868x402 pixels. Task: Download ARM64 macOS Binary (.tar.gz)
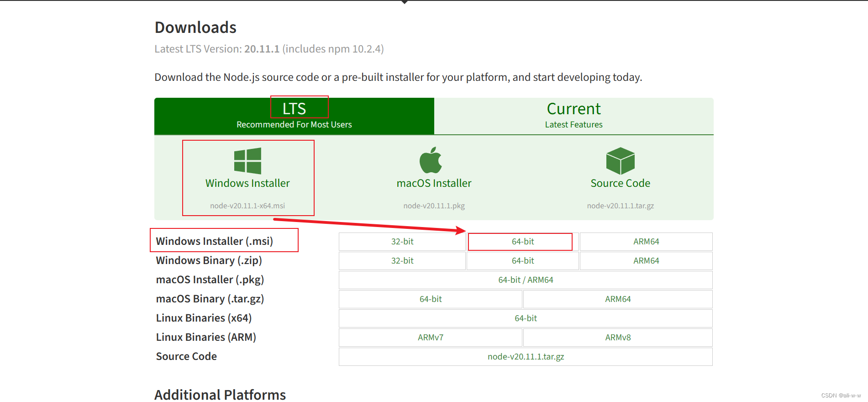point(618,299)
